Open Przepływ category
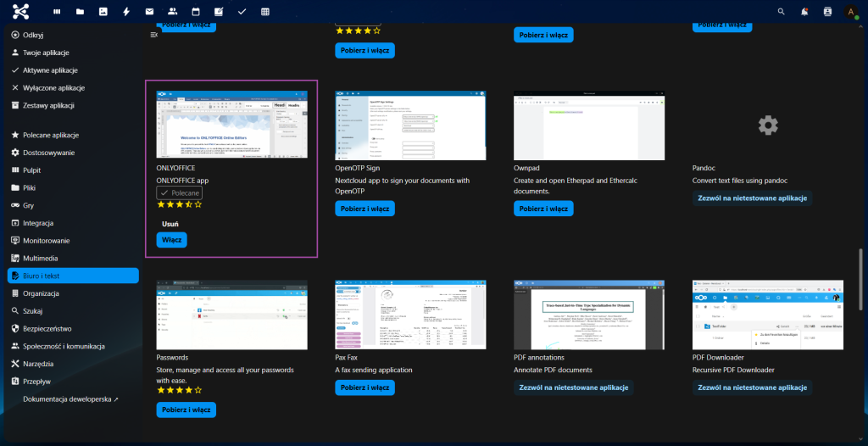868x446 pixels. [x=73, y=382]
